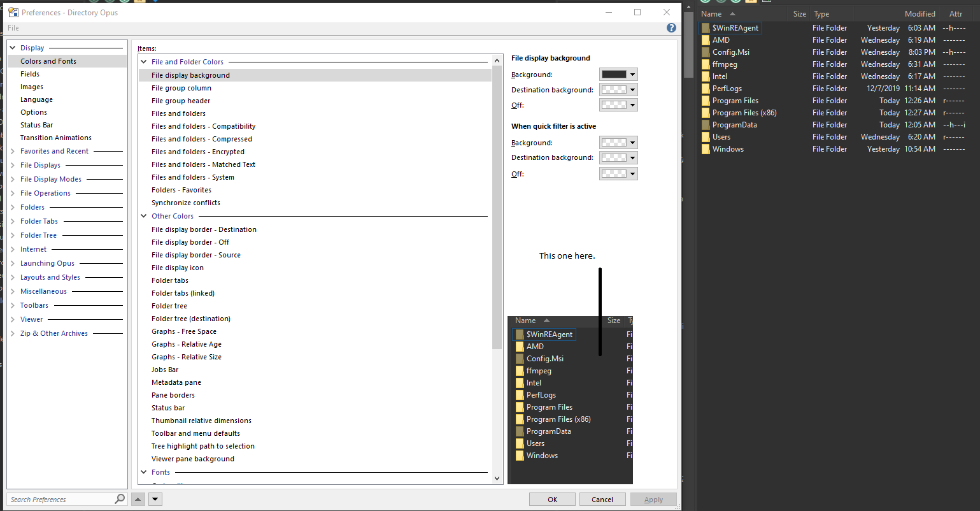
Task: Click the File display Off color swatch
Action: click(614, 105)
